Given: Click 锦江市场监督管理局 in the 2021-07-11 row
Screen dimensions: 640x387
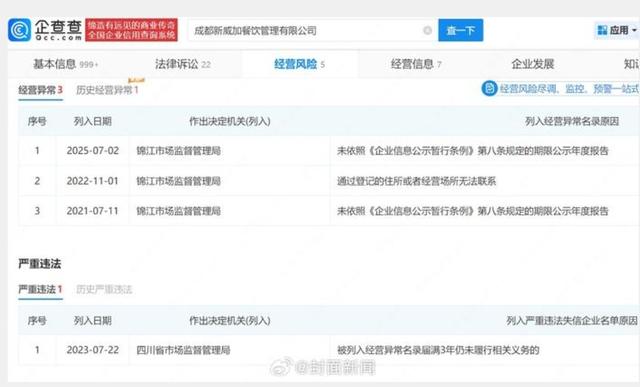Looking at the screenshot, I should coord(178,211).
